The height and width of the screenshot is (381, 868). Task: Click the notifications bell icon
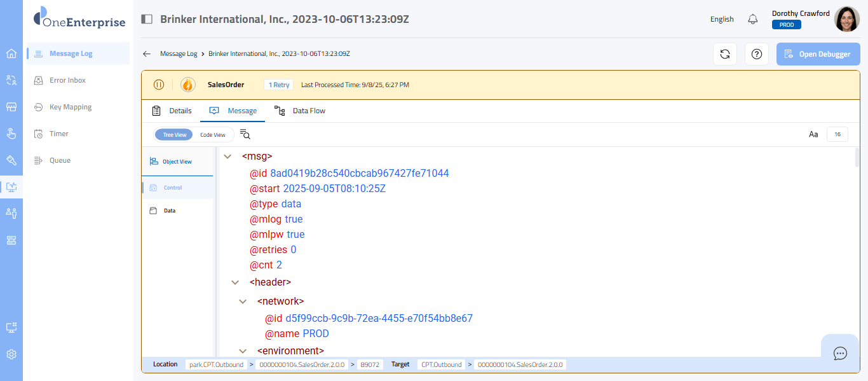[x=753, y=19]
